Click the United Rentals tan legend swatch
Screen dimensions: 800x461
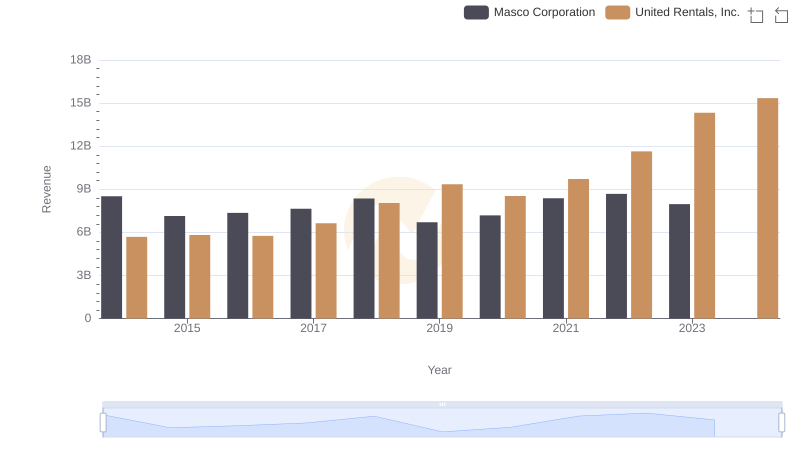[617, 12]
